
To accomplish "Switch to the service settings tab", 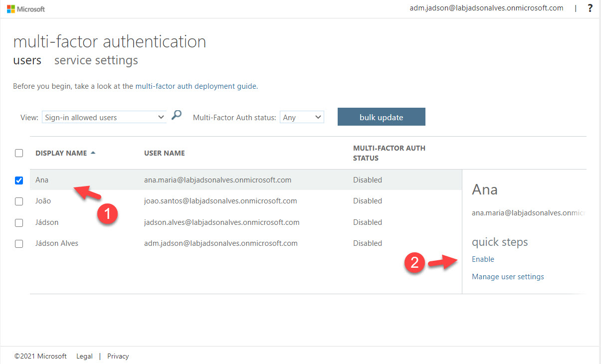I will [x=96, y=60].
